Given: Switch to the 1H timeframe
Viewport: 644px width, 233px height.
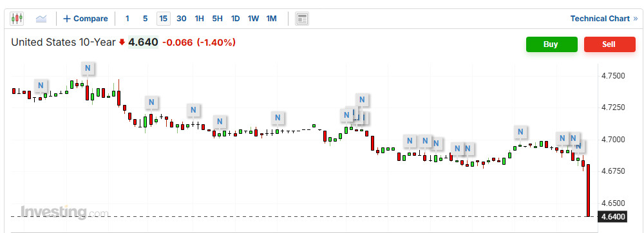Looking at the screenshot, I should click(x=200, y=19).
